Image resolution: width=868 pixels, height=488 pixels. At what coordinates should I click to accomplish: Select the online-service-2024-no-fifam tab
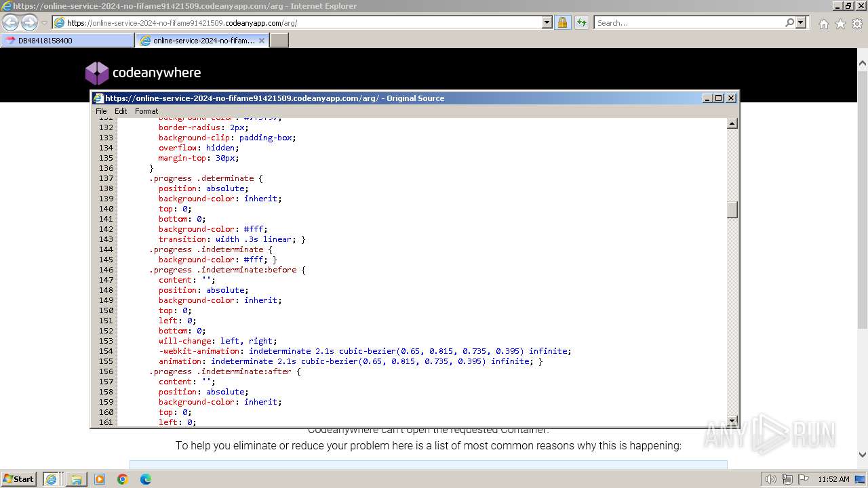point(202,41)
